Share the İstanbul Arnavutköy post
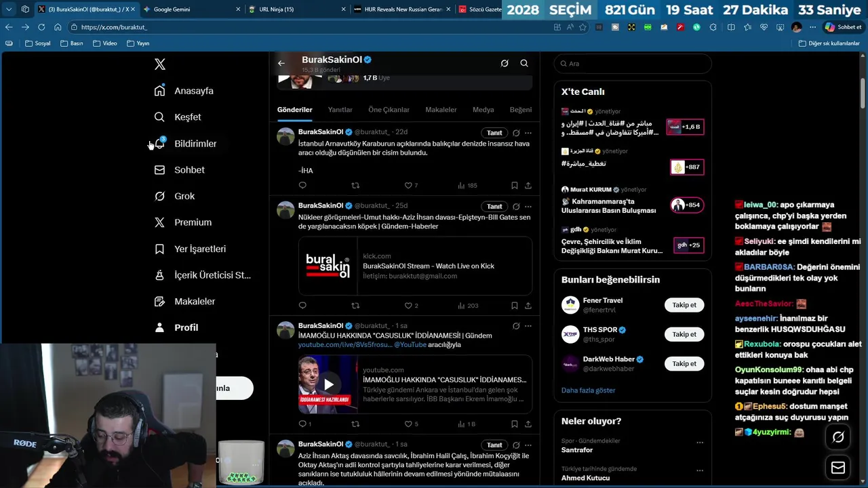Image resolution: width=868 pixels, height=488 pixels. click(528, 185)
